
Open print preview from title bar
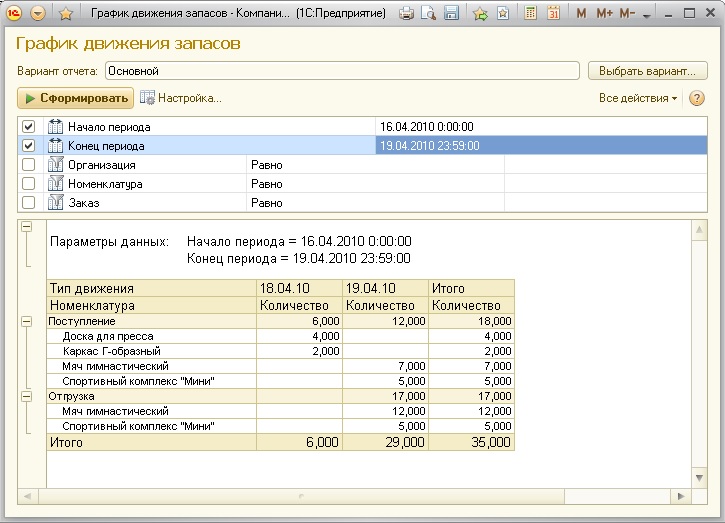coord(428,14)
